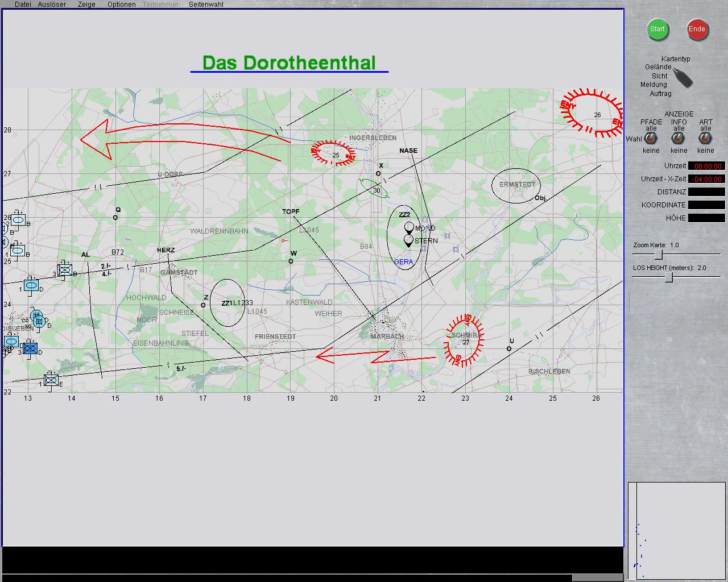Click the TOPF map label
The height and width of the screenshot is (582, 728).
291,211
